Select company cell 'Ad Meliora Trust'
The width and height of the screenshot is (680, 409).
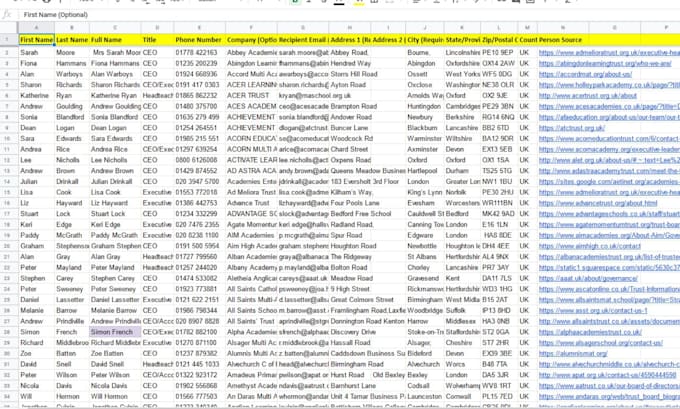pos(251,193)
